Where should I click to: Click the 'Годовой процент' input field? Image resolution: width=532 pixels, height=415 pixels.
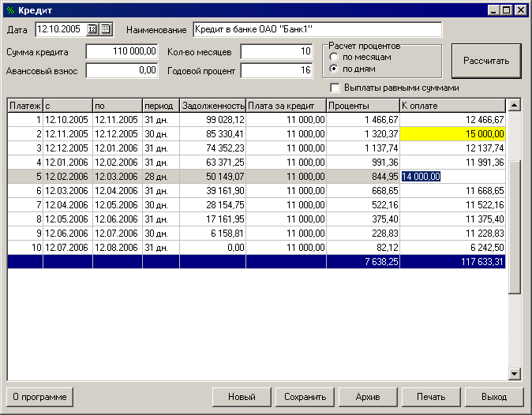click(276, 70)
